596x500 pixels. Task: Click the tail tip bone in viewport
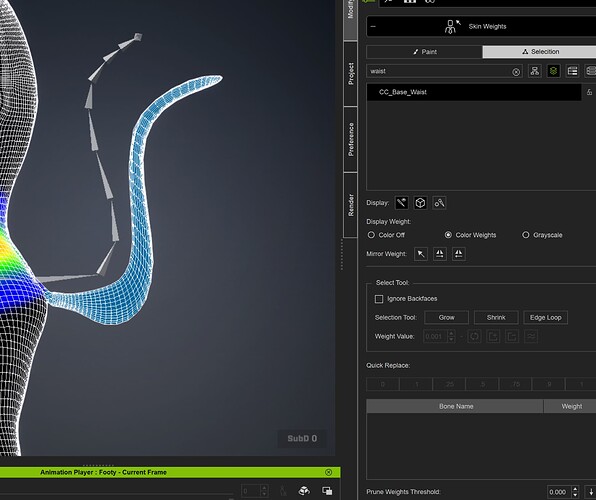pos(137,37)
